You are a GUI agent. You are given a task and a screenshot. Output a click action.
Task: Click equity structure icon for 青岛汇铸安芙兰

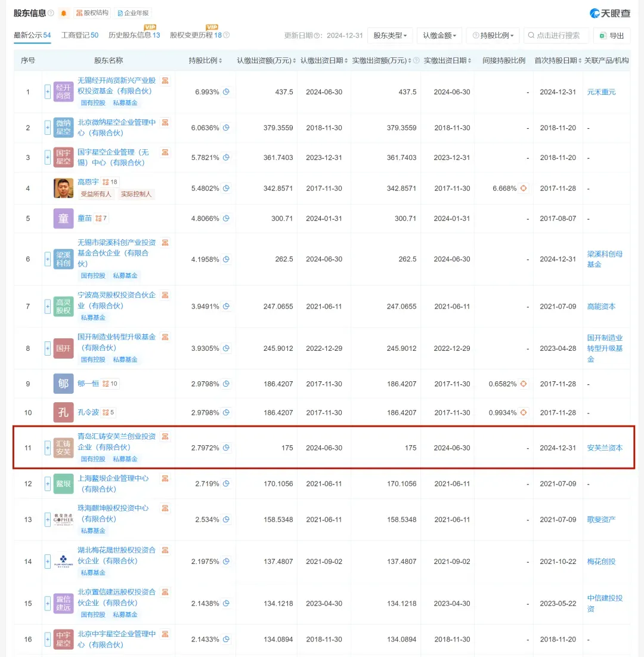point(165,437)
